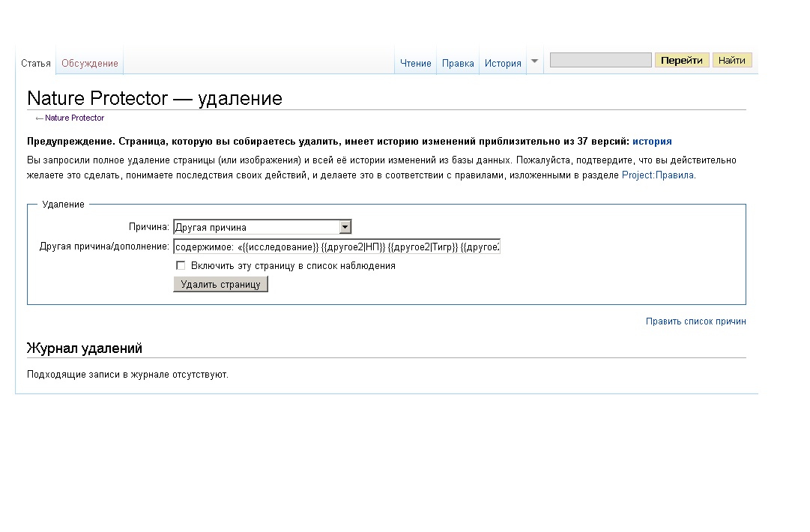Open the Править список причин link
810x532 pixels.
tap(695, 321)
